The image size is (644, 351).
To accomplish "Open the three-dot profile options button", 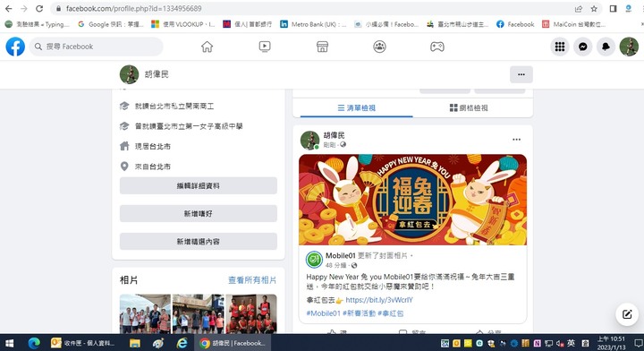I will pos(521,74).
